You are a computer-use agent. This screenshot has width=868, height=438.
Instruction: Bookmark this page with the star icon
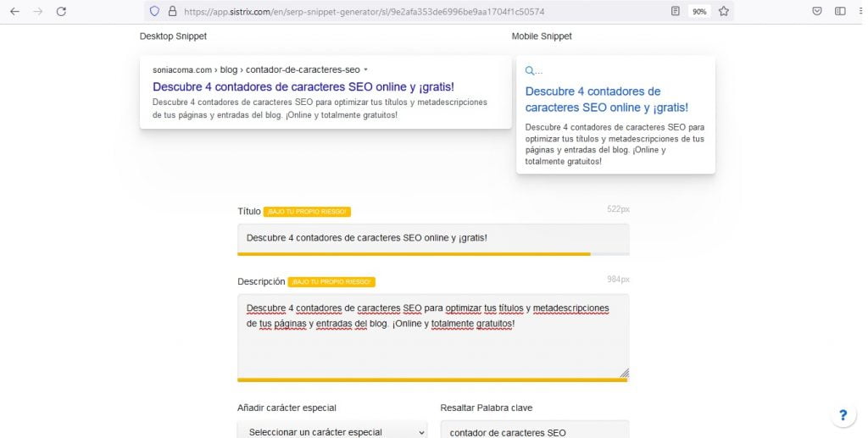tap(724, 12)
